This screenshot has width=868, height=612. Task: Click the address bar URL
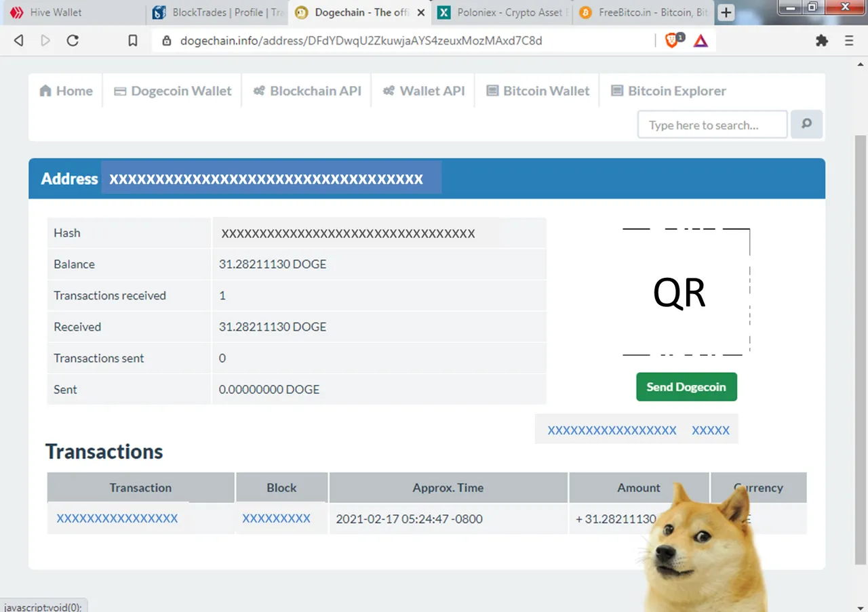tap(361, 41)
